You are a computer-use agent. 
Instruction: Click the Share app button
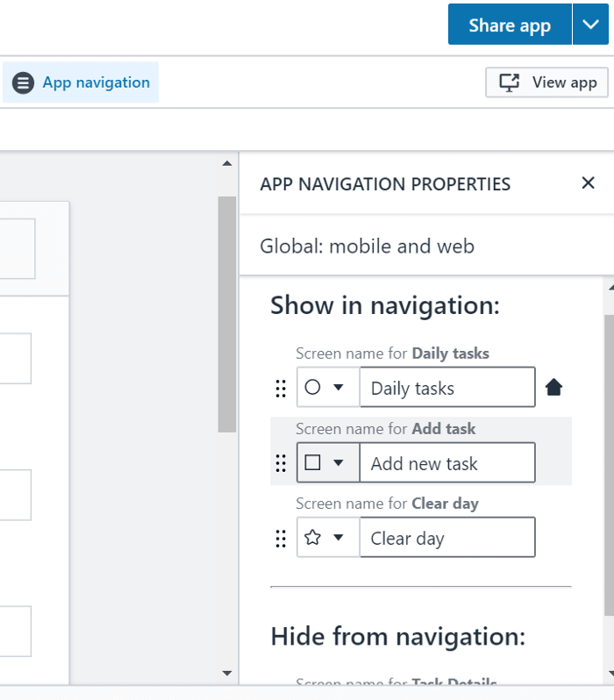tap(510, 25)
